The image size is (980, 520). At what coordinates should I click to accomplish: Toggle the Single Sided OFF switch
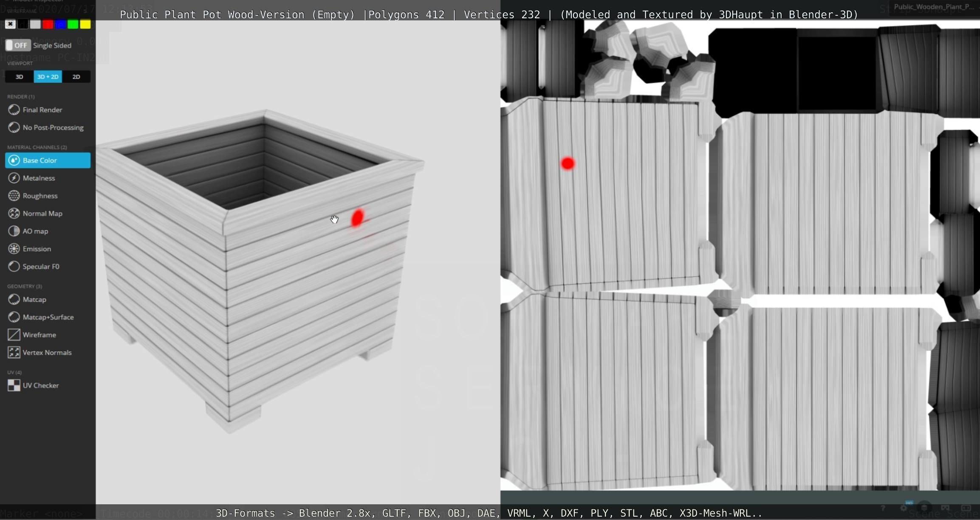click(x=18, y=45)
